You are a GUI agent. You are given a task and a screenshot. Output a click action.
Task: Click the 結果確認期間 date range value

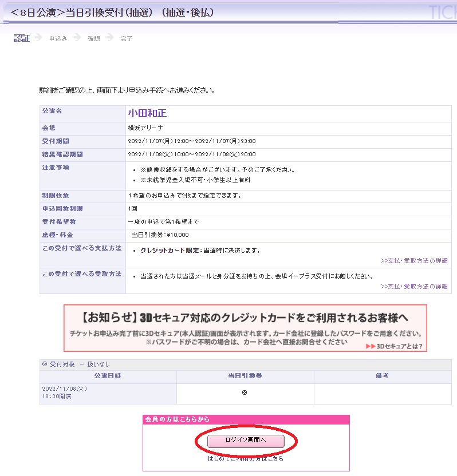pyautogui.click(x=192, y=154)
